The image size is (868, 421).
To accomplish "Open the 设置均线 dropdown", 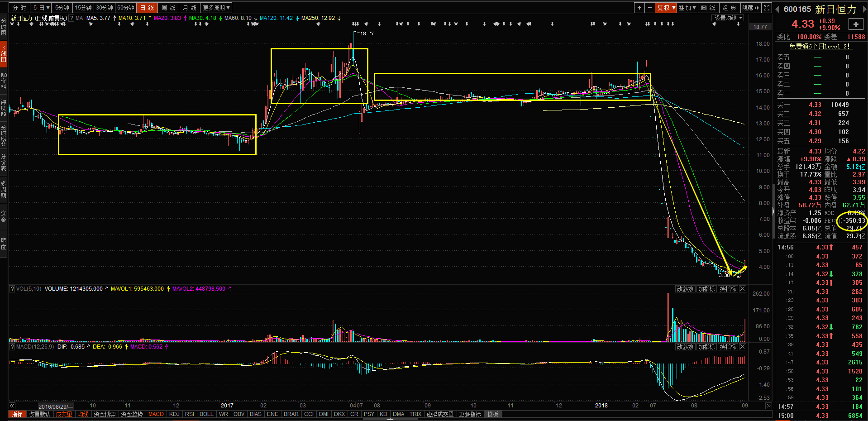I will [x=728, y=18].
